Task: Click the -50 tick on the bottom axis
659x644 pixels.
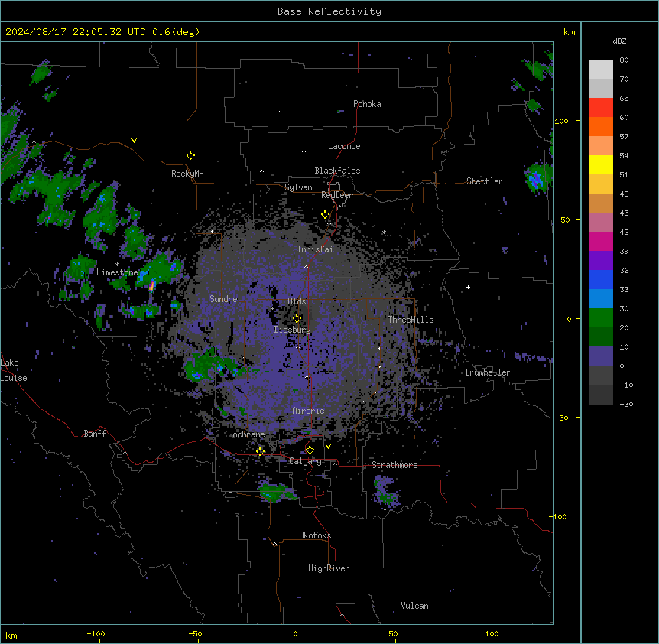Action: pyautogui.click(x=195, y=633)
